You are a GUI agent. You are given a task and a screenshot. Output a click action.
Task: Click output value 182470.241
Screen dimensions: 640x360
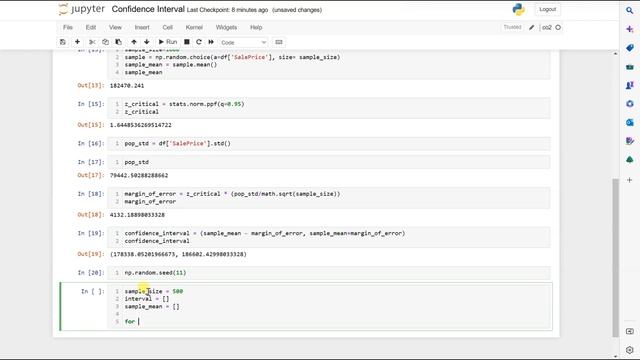127,86
